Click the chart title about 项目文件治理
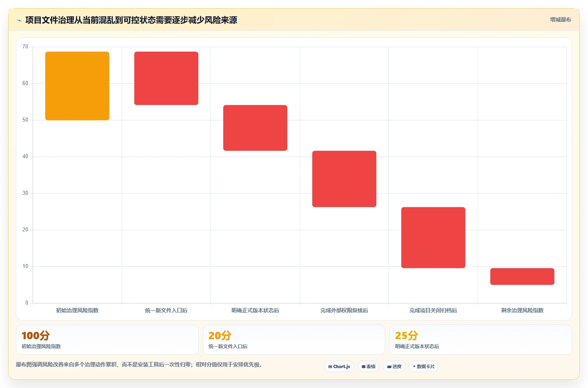Viewport: 588px width, 388px height. (x=131, y=20)
